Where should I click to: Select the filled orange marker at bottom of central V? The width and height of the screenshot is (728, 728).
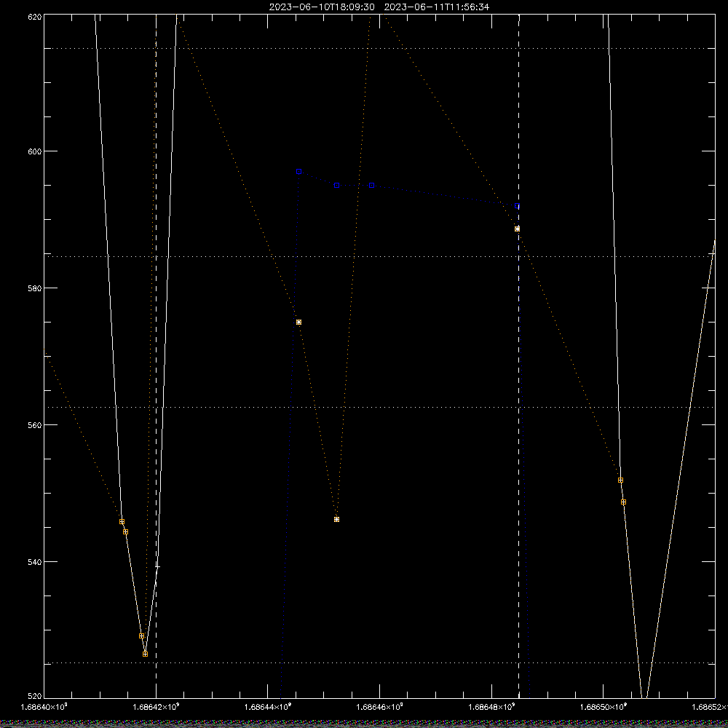(336, 520)
